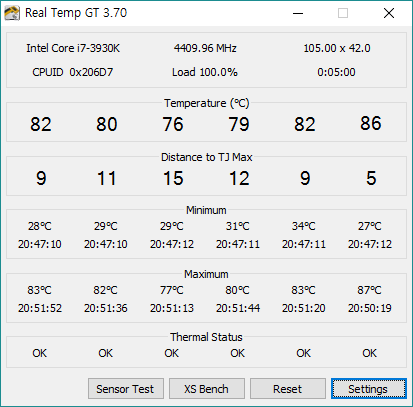Click the maximum temperature 77°C

pyautogui.click(x=172, y=290)
